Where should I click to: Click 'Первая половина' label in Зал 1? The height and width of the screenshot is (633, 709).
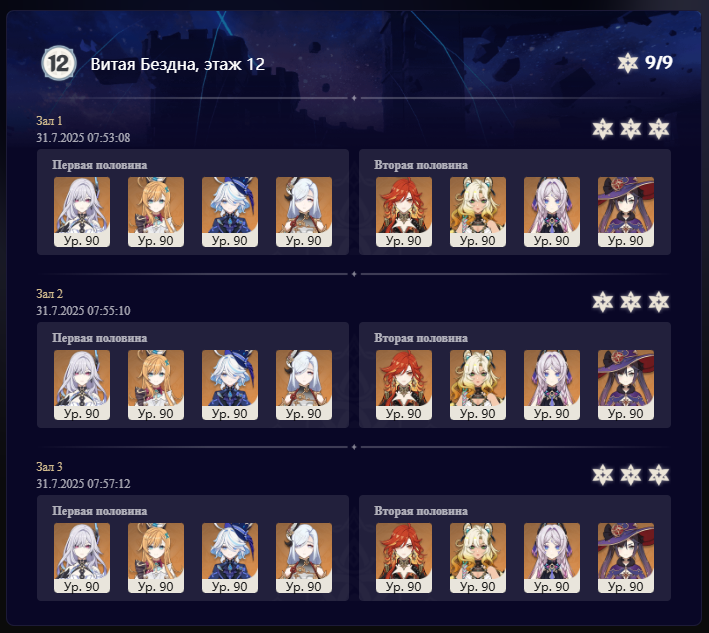tap(99, 165)
